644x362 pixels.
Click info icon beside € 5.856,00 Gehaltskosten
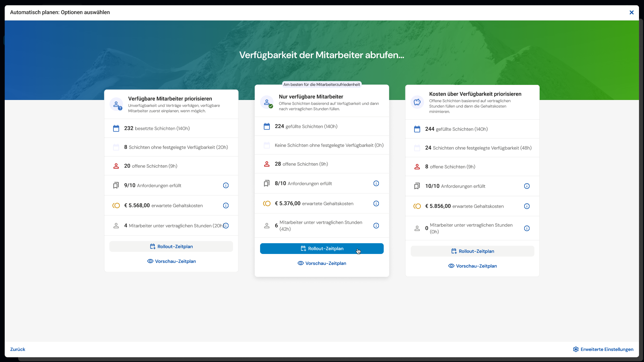527,206
